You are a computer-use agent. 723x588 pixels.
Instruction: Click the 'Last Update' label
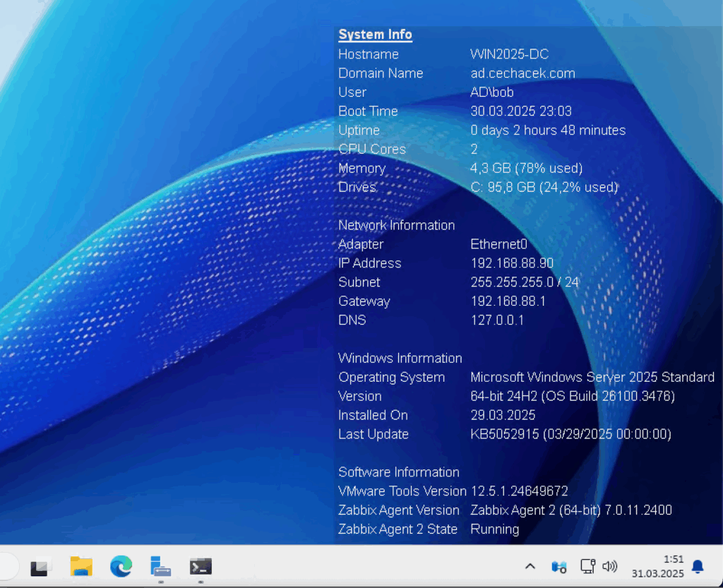(x=374, y=434)
